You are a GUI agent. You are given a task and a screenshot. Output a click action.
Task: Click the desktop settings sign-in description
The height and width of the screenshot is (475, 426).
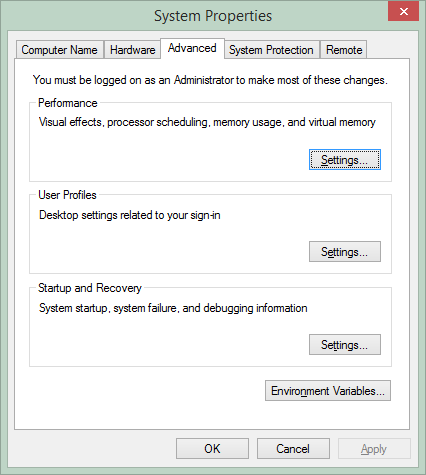[130, 215]
